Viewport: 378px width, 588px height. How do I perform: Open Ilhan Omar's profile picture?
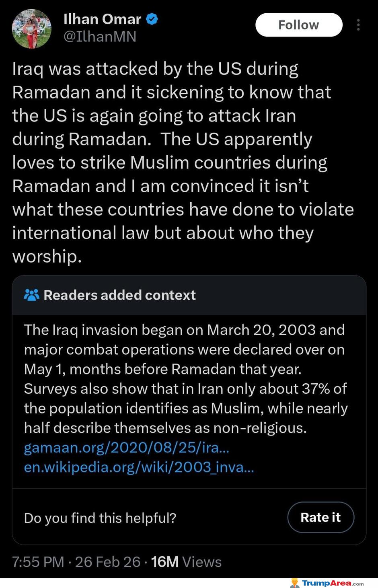point(32,29)
